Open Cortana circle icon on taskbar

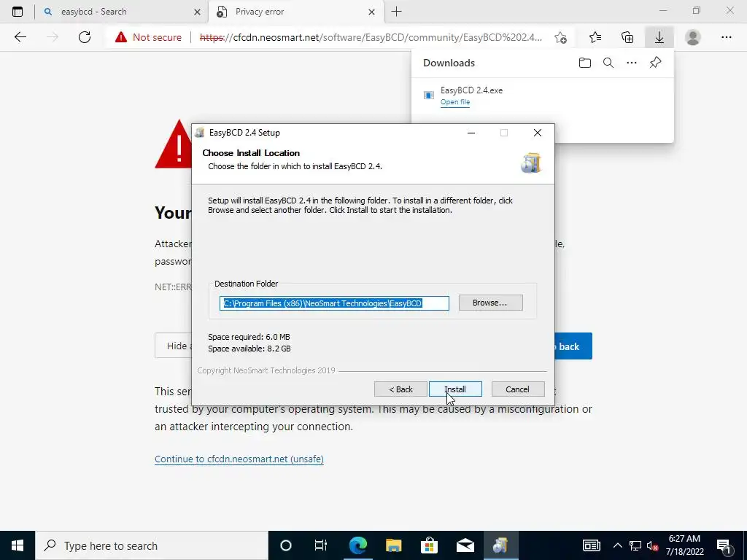[x=285, y=545]
